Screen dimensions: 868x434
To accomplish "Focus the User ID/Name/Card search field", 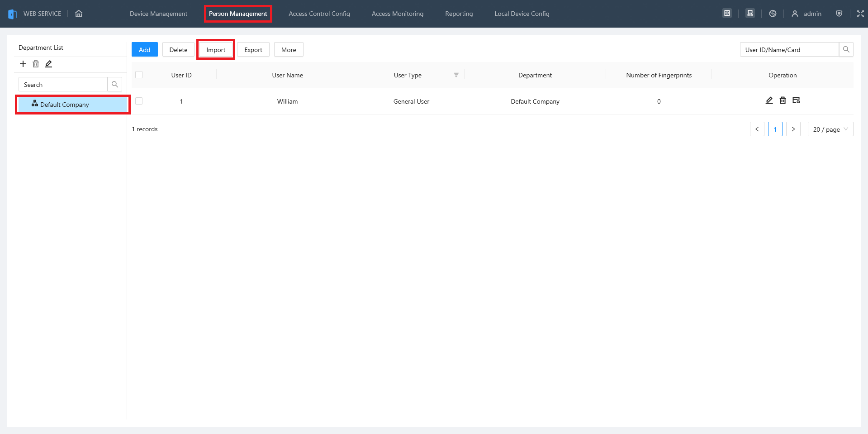I will [x=789, y=49].
